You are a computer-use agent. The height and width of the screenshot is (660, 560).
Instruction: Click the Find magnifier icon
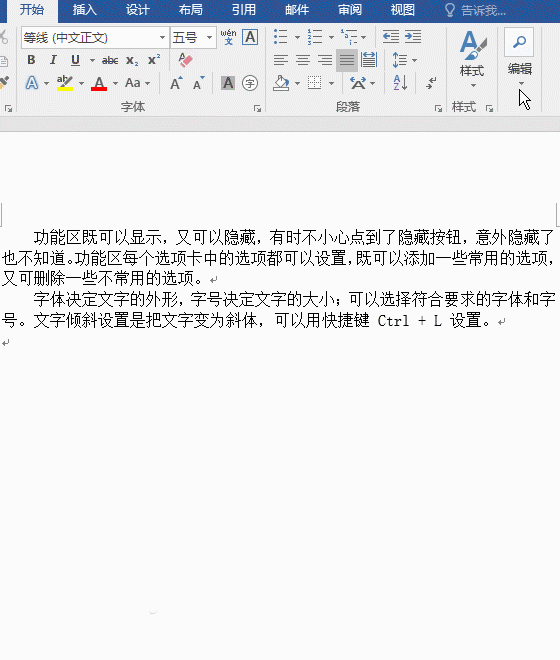tap(519, 42)
